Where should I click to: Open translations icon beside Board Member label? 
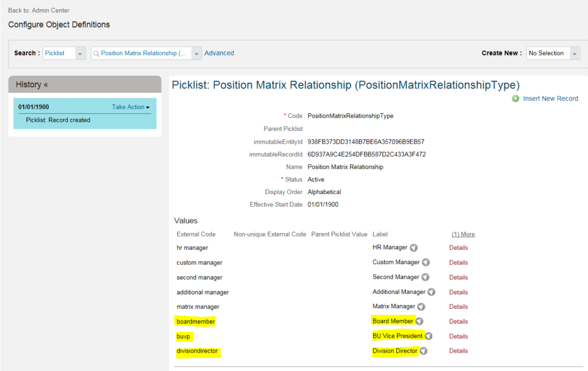coord(420,321)
